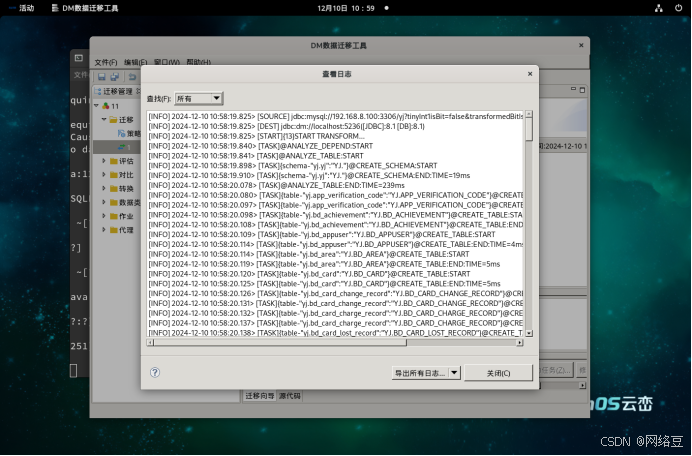Click the 导出所有日志 button
Image resolution: width=692 pixels, height=456 pixels.
(x=420, y=373)
